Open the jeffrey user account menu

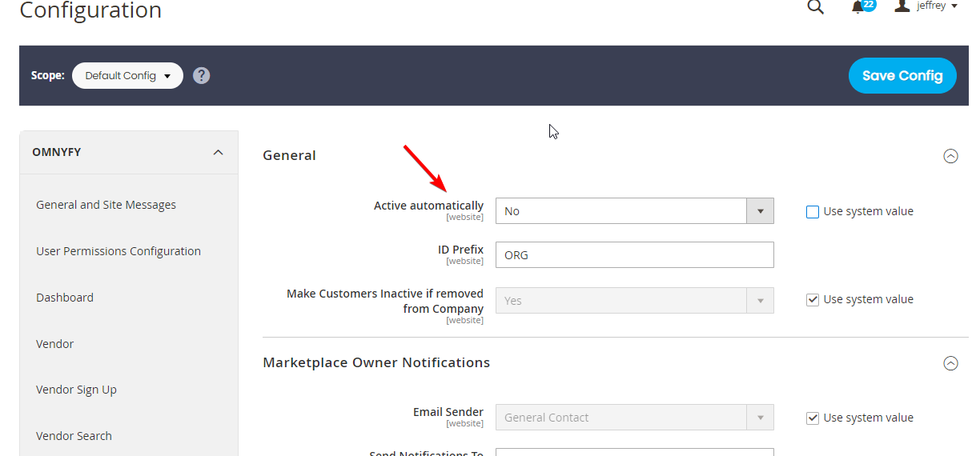click(926, 6)
